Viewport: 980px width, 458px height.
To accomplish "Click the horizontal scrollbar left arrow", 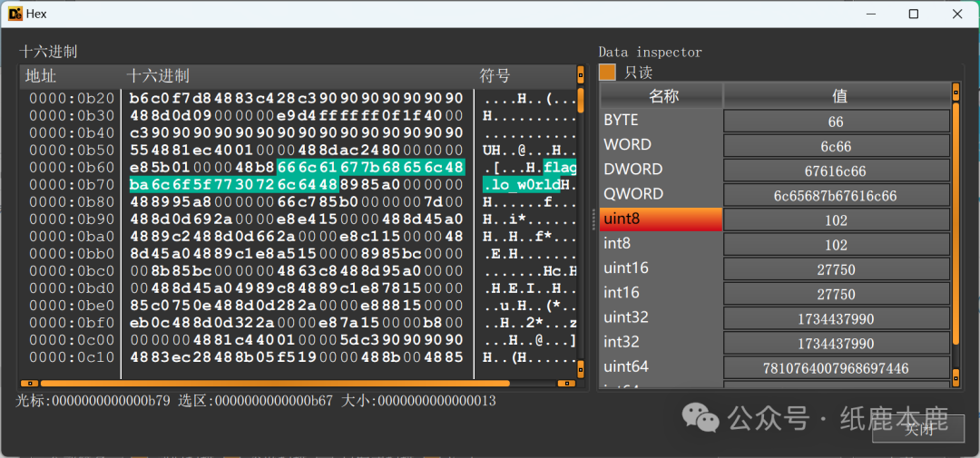I will coord(28,383).
